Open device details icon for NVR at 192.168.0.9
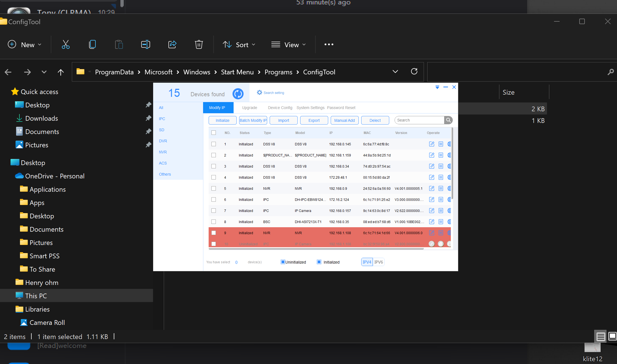 pos(441,188)
